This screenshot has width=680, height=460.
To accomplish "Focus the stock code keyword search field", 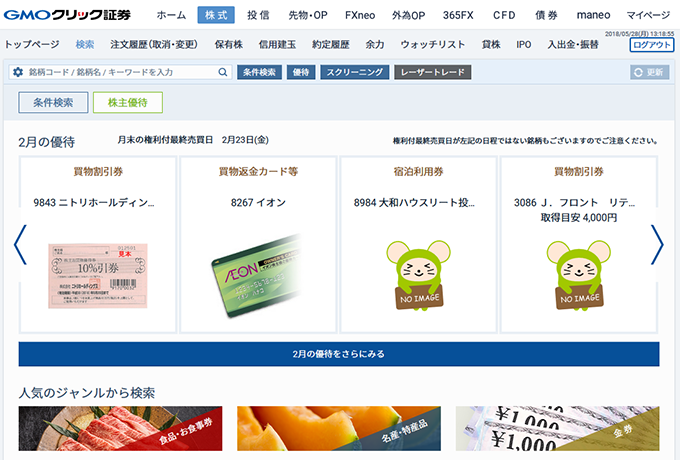I will tap(120, 73).
